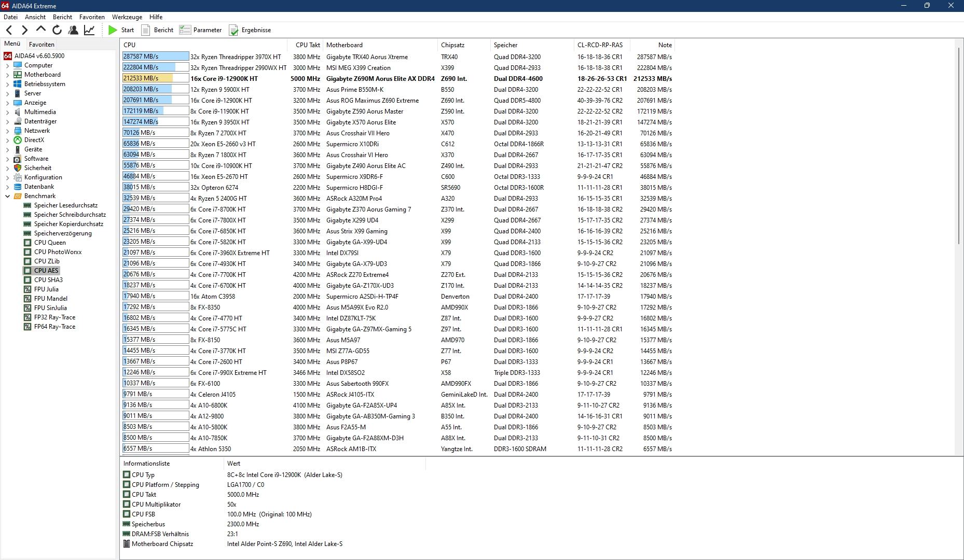This screenshot has width=964, height=560.
Task: Select the 172119 MB/s result bar
Action: 156,111
